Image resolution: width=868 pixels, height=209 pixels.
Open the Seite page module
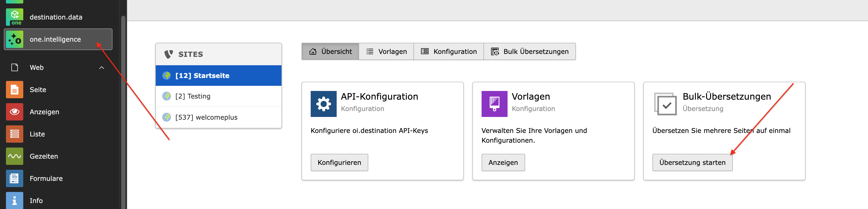[x=15, y=90]
